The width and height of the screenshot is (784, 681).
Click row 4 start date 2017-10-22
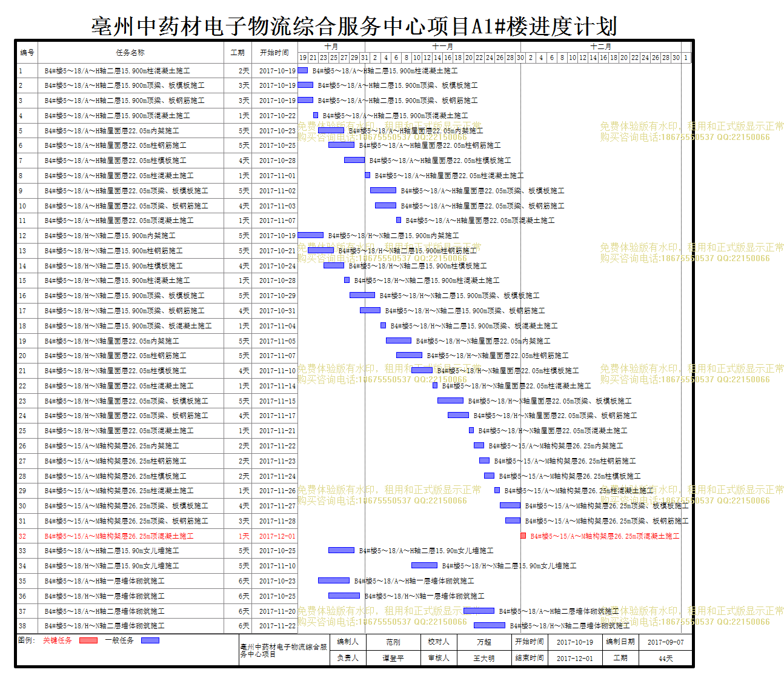(277, 116)
